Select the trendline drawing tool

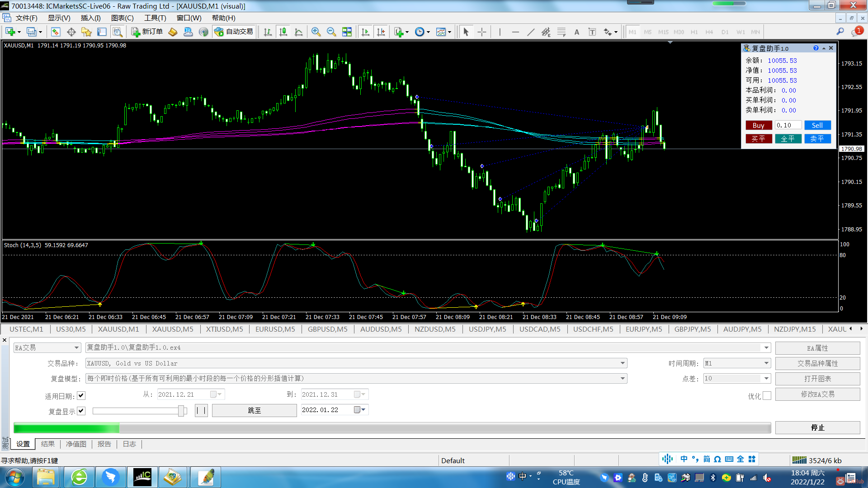pos(531,32)
